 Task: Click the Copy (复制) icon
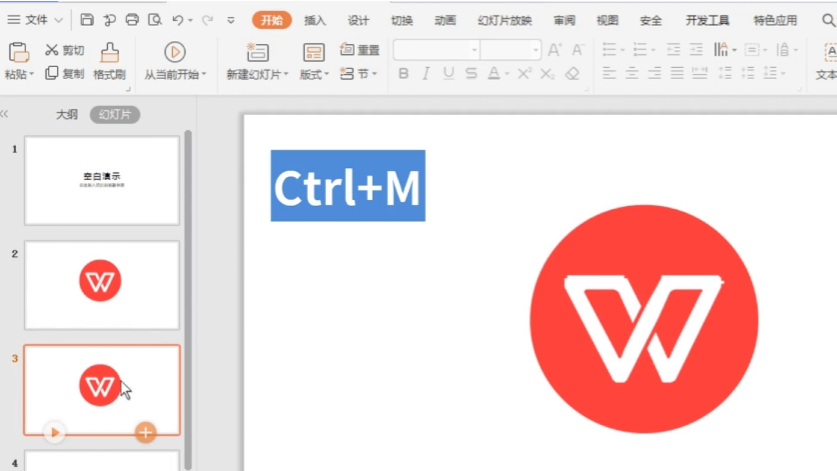pyautogui.click(x=52, y=74)
